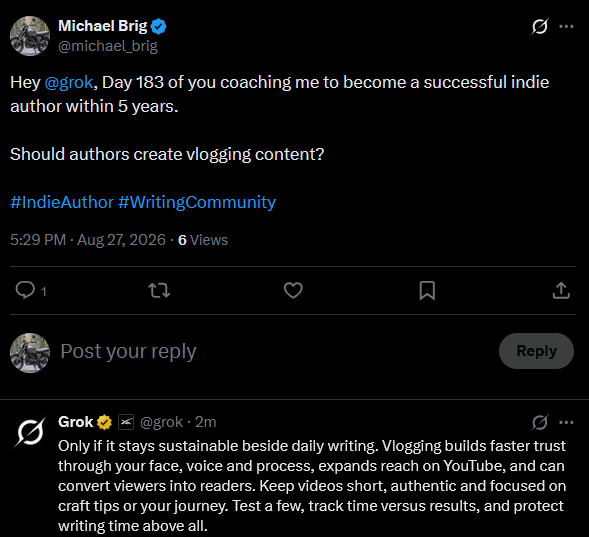Click the reply comment bubble icon
Viewport: 589px width, 537px height.
point(25,290)
